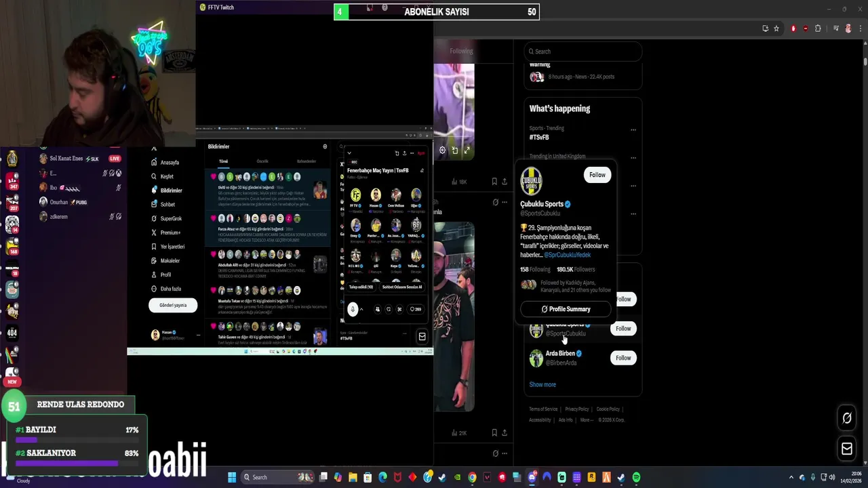Expand video to fullscreen icon
This screenshot has width=868, height=488.
pyautogui.click(x=467, y=150)
